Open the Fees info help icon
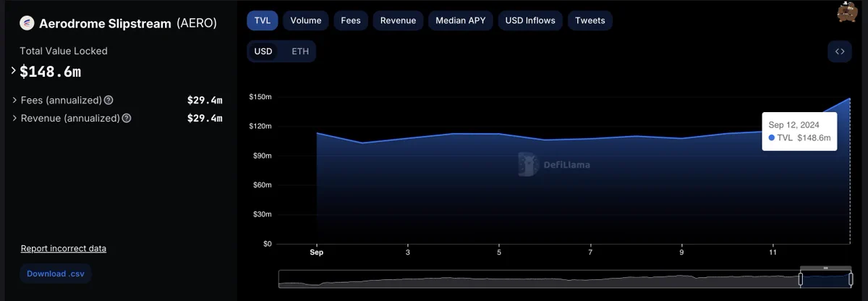Screen dimensions: 868x301 (109, 101)
